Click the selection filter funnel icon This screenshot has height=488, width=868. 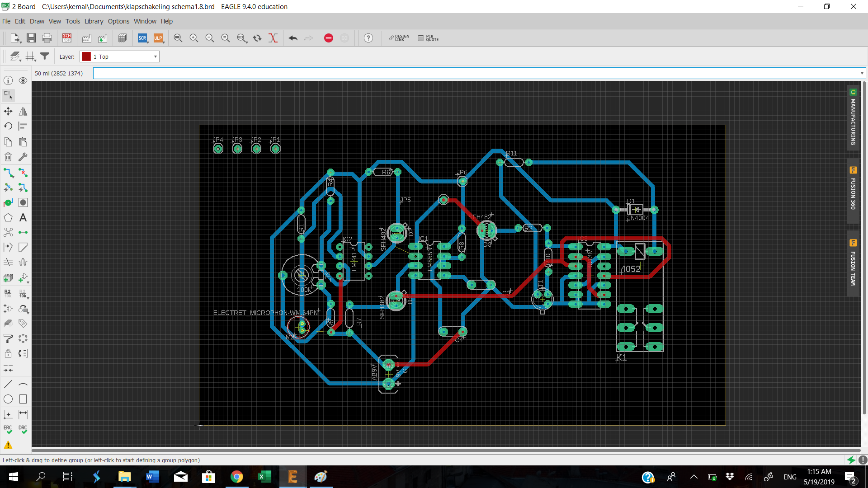45,56
